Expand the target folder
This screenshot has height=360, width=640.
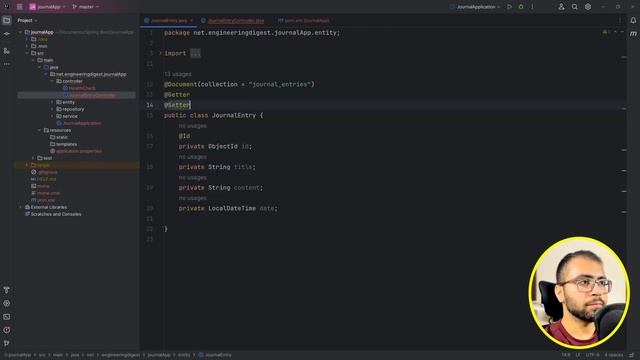[x=27, y=165]
